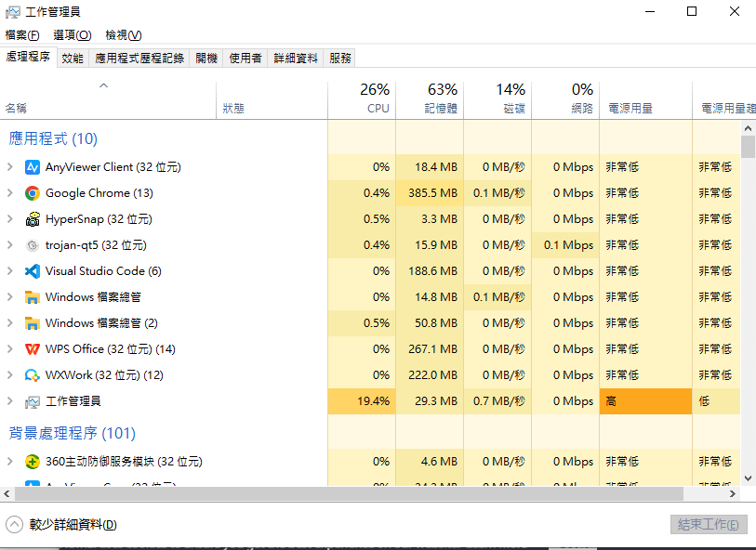
Task: Open the 詳細資料 tab
Action: [x=295, y=58]
